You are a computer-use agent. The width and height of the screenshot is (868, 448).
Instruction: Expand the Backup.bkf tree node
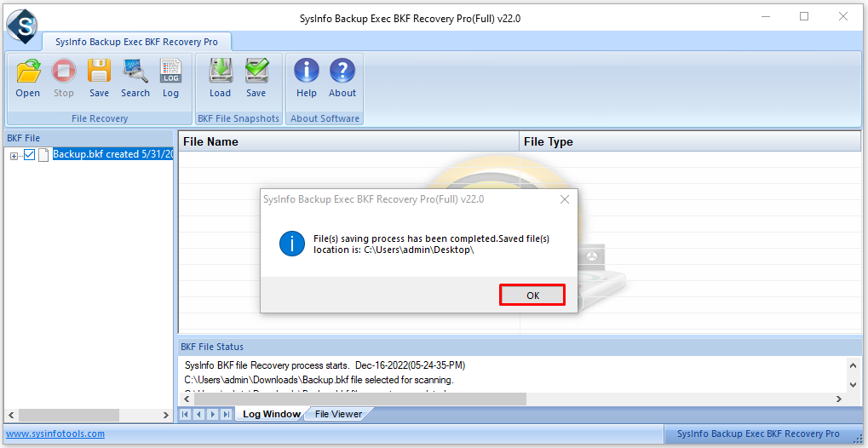[14, 156]
